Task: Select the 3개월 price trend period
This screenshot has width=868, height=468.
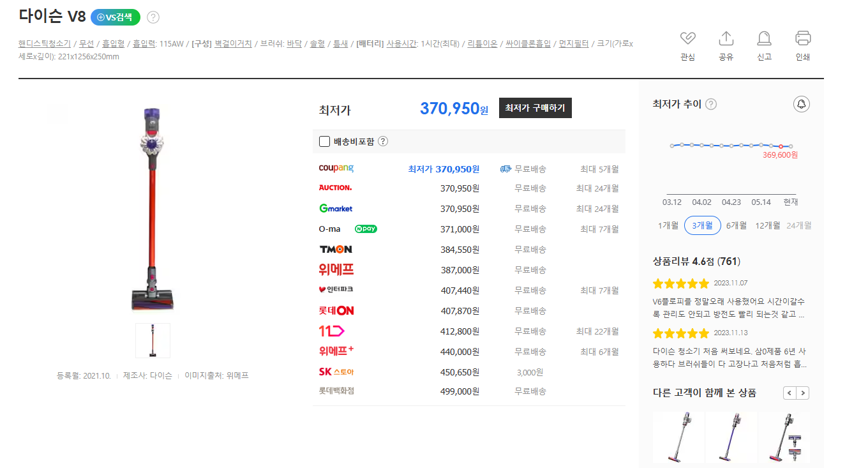Action: pyautogui.click(x=702, y=225)
